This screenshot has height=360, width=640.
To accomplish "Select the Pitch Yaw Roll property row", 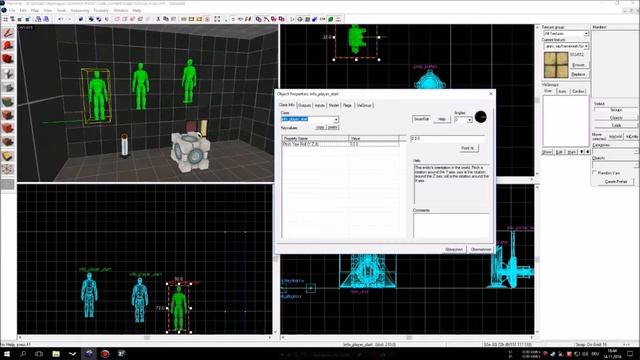I will click(341, 144).
